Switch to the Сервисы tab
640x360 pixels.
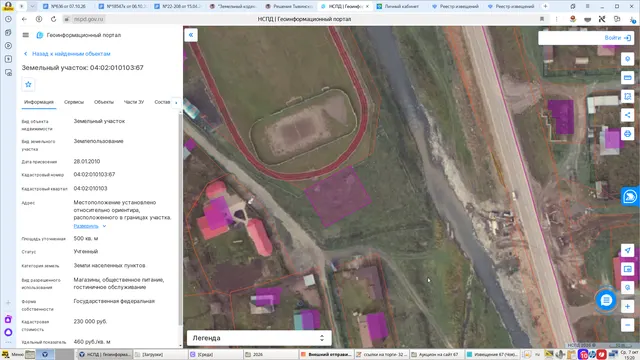(74, 102)
